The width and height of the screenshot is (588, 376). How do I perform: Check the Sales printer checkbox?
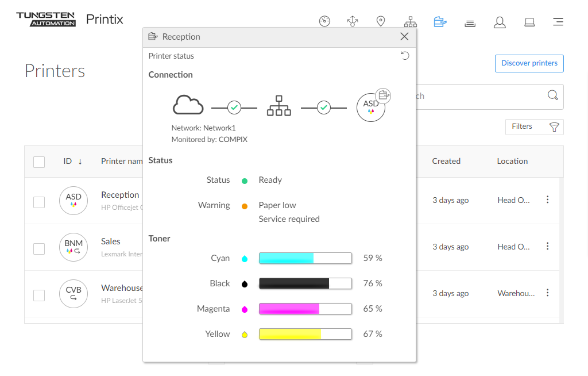(x=39, y=248)
